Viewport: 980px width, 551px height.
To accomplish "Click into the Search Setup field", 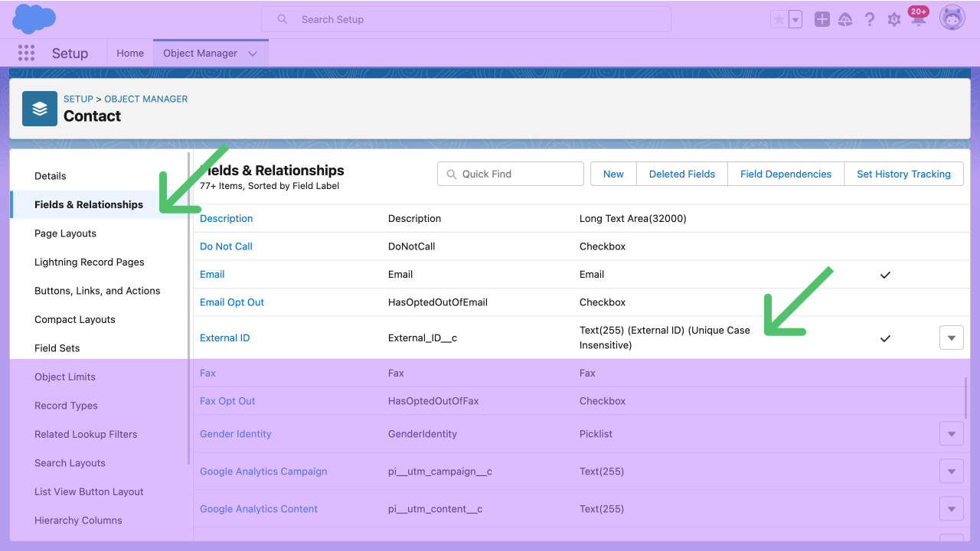I will coord(466,19).
